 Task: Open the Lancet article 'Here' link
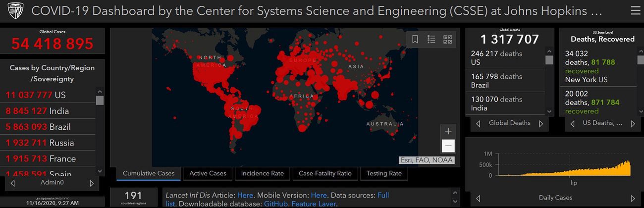point(245,195)
